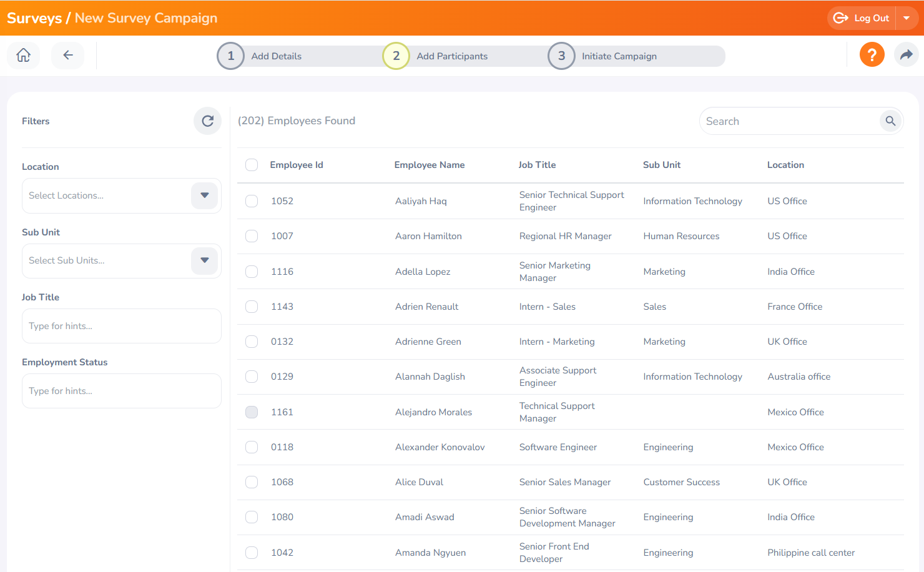Screen dimensions: 924x572
Task: Click the Customer Success sub unit cell
Action: [682, 482]
